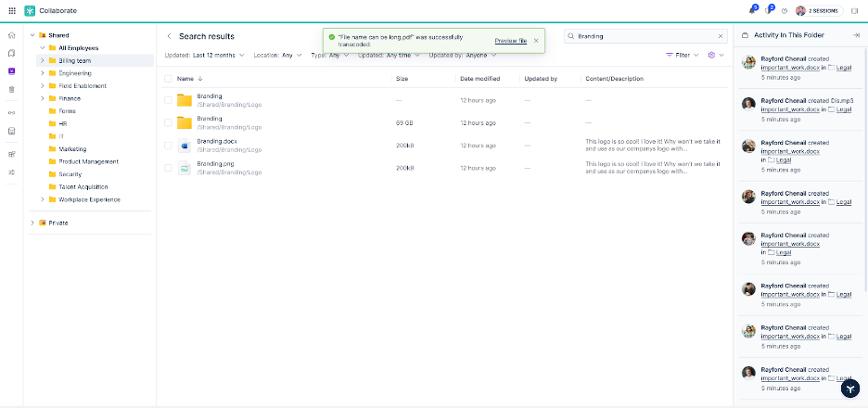Image resolution: width=868 pixels, height=408 pixels.
Task: Collapse the Activity panel using arrow icon
Action: [855, 35]
